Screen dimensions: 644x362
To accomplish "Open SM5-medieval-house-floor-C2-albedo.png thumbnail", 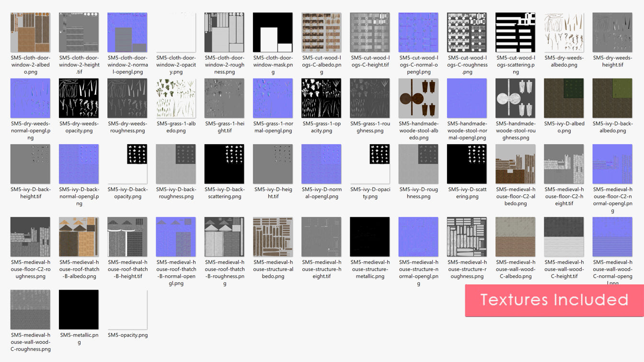I will pos(515,164).
